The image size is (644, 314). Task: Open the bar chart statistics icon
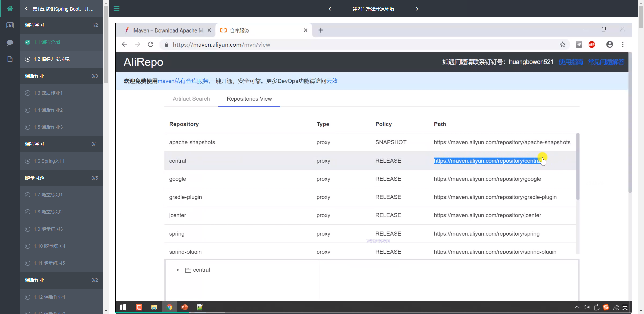10,25
